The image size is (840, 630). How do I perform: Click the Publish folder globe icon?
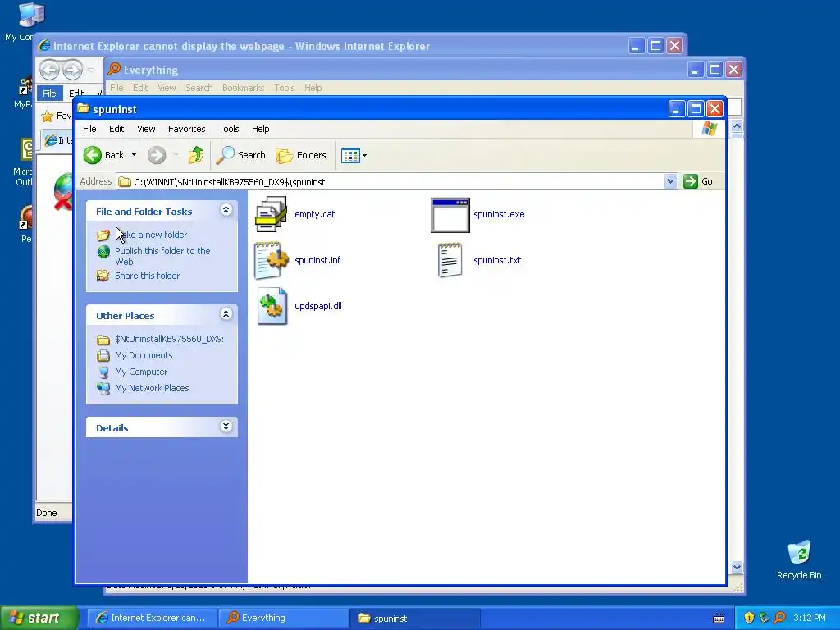pyautogui.click(x=103, y=252)
